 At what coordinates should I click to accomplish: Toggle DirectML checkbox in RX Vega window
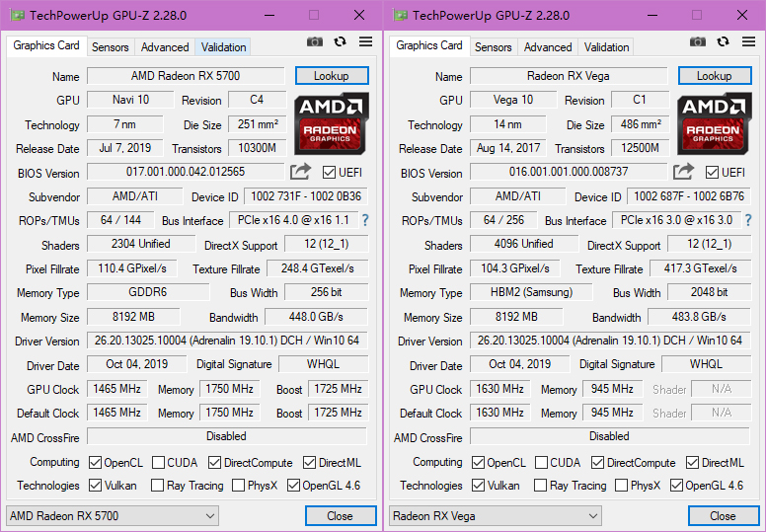click(692, 463)
